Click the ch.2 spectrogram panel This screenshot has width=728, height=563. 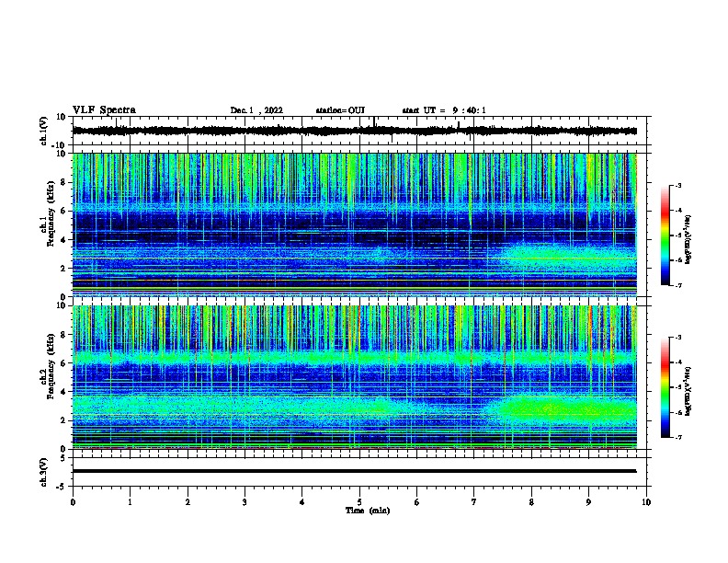(354, 377)
